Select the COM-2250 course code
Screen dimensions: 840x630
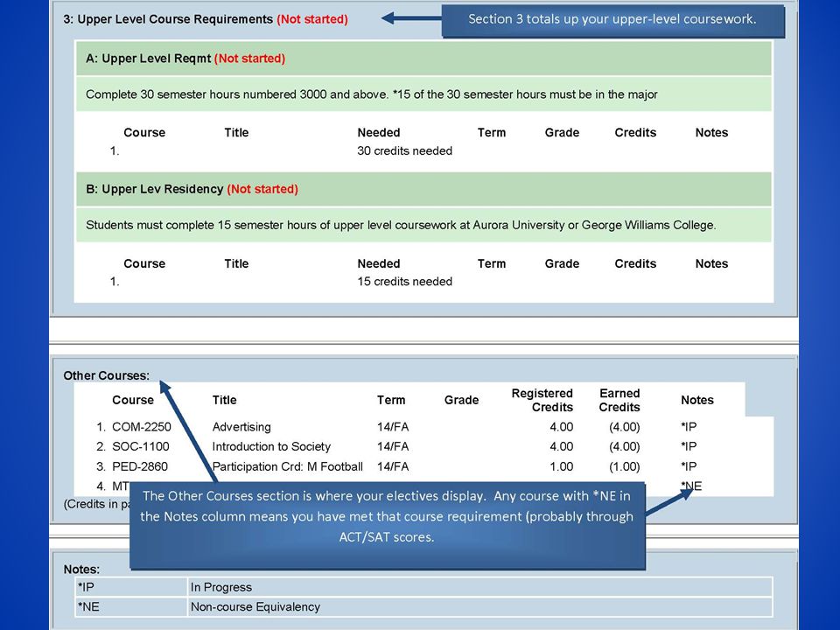pyautogui.click(x=142, y=427)
